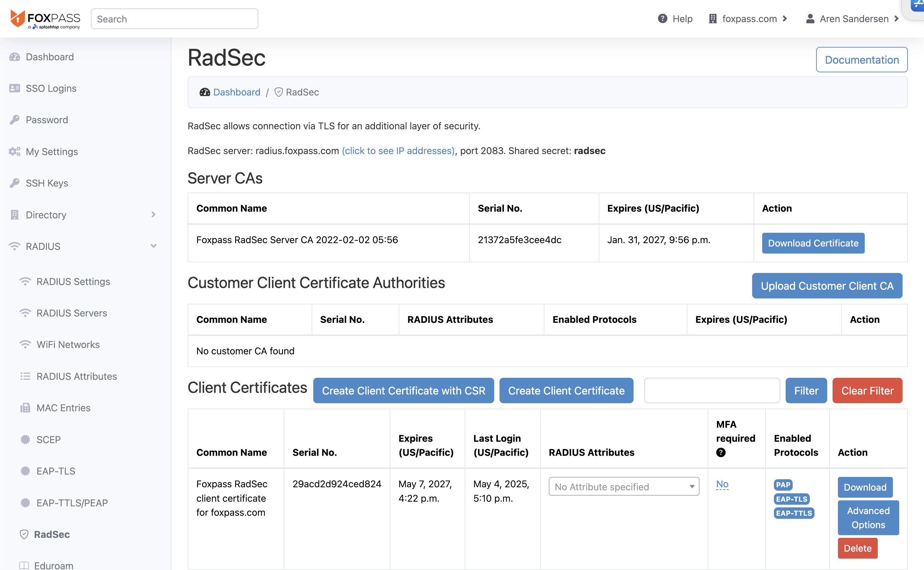Click the Foxpass fox logo
The image size is (924, 570).
(x=17, y=18)
